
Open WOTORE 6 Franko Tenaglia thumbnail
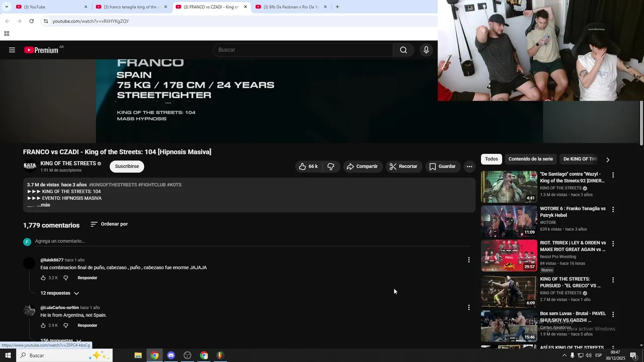click(509, 221)
